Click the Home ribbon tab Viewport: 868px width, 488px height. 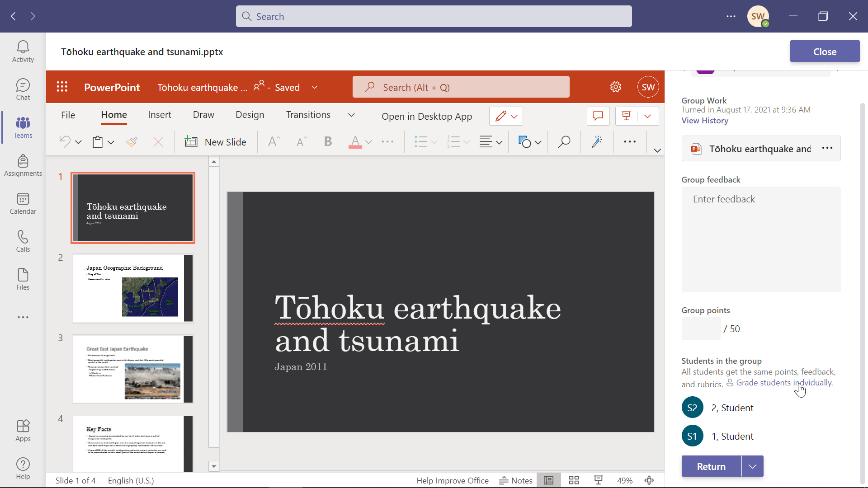(x=114, y=114)
